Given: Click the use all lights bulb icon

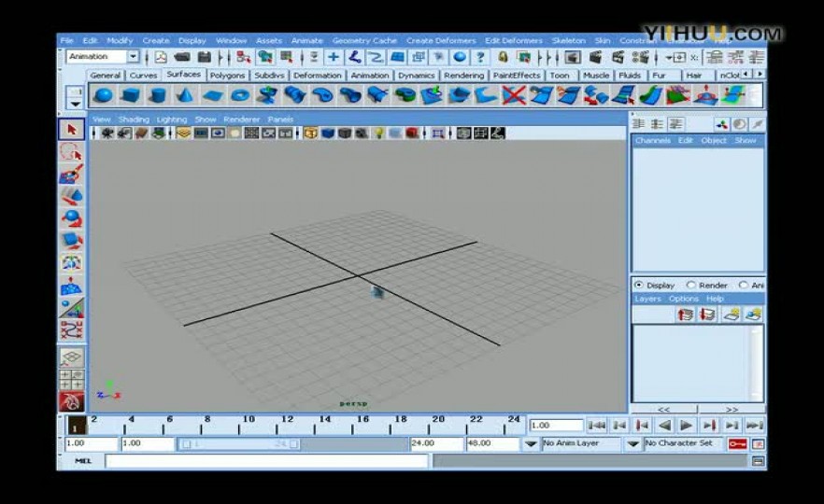Looking at the screenshot, I should click(x=378, y=133).
